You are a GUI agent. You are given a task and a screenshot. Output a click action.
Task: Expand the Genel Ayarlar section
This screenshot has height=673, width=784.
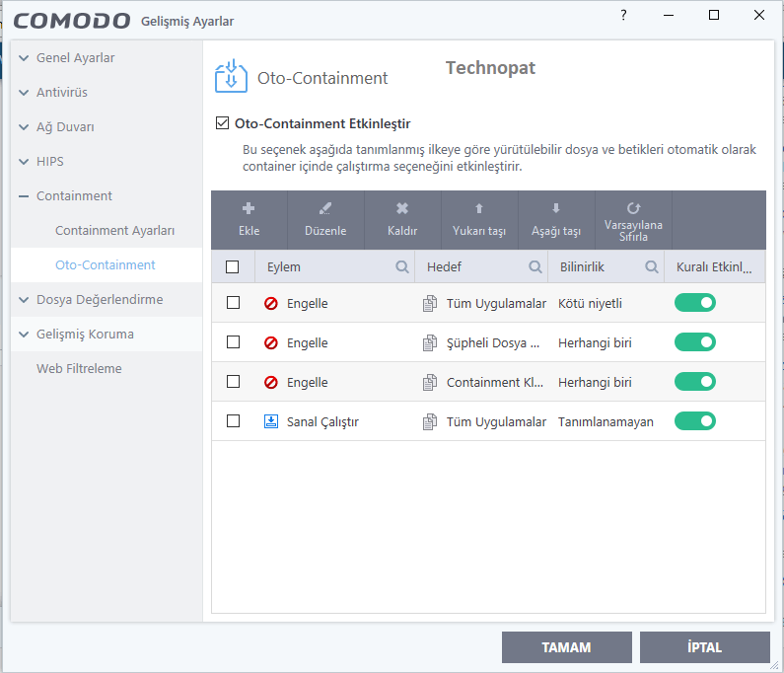click(x=24, y=58)
